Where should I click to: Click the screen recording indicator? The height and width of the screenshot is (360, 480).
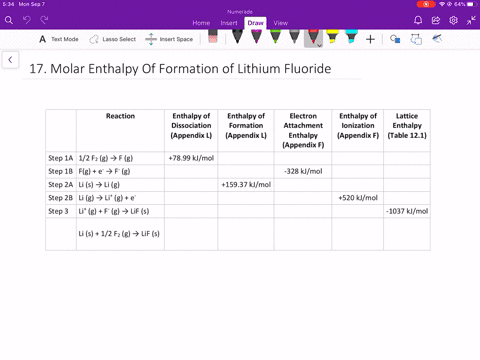pos(426,4)
